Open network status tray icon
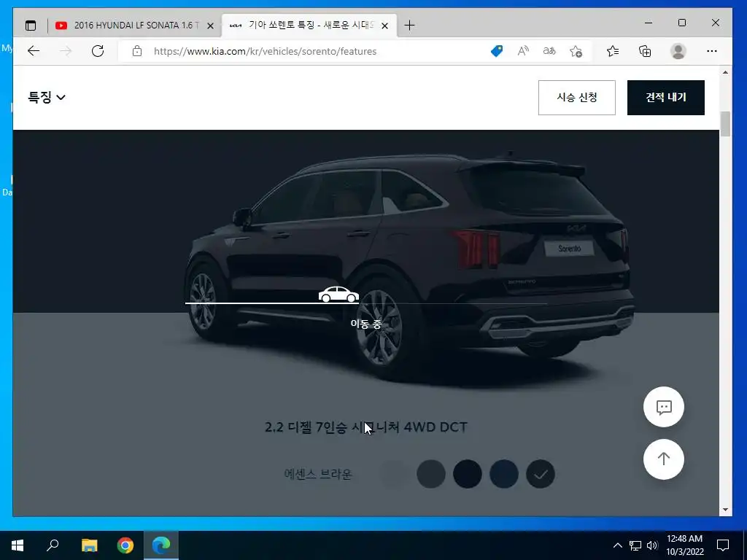The image size is (747, 560). 635,545
